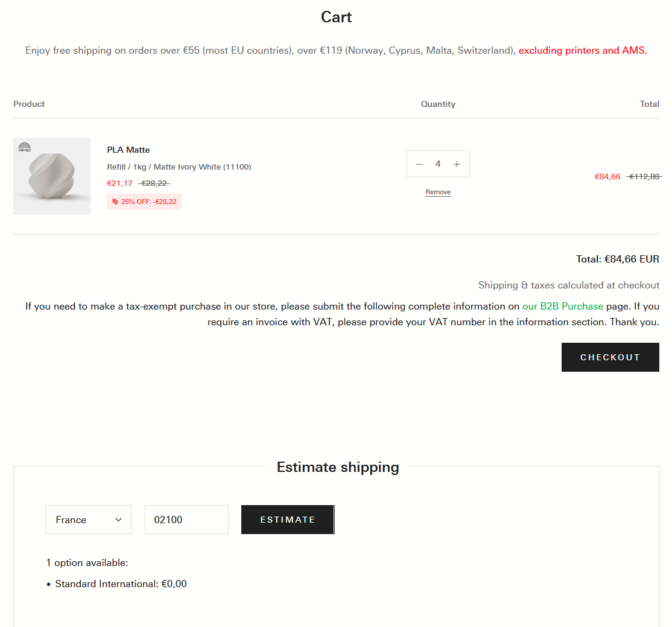Open the PLA Matte product thumbnail
The image size is (672, 627).
52,176
